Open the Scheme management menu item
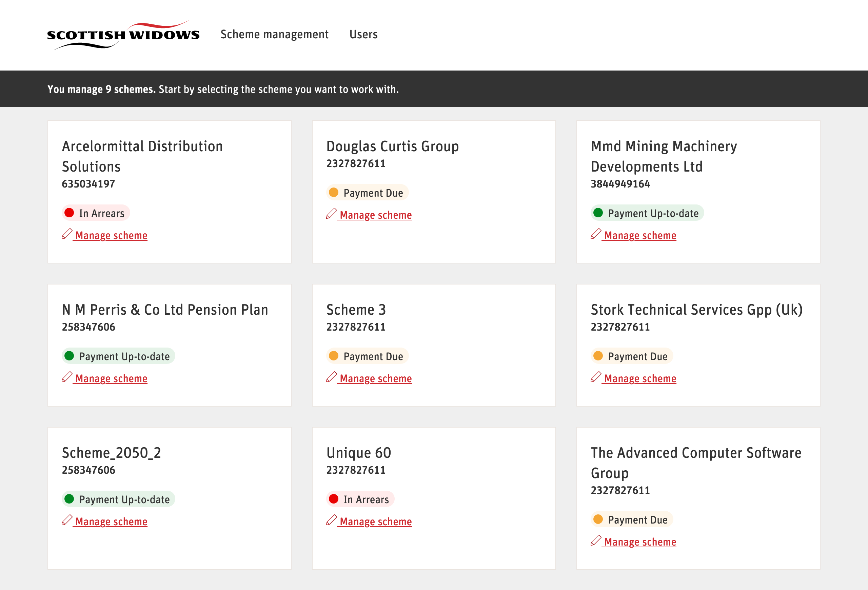This screenshot has width=868, height=590. pyautogui.click(x=274, y=34)
